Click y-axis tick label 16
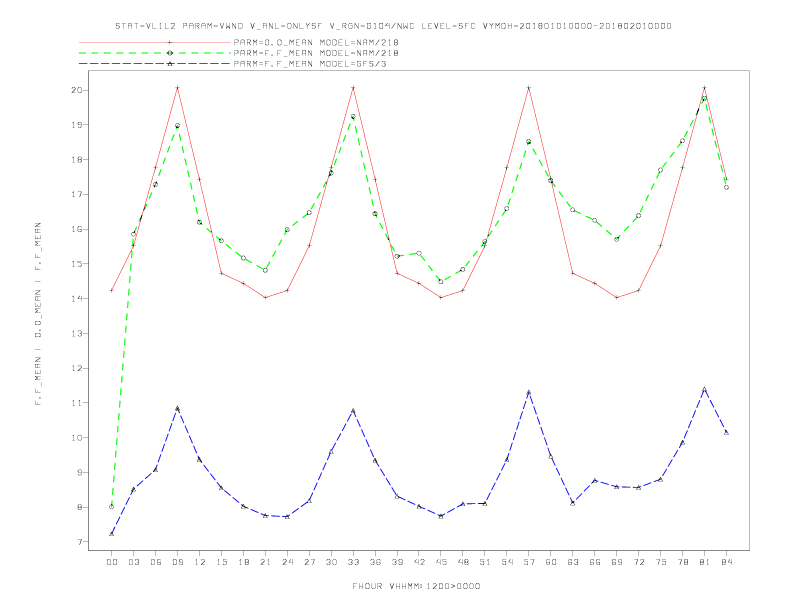 (x=77, y=229)
